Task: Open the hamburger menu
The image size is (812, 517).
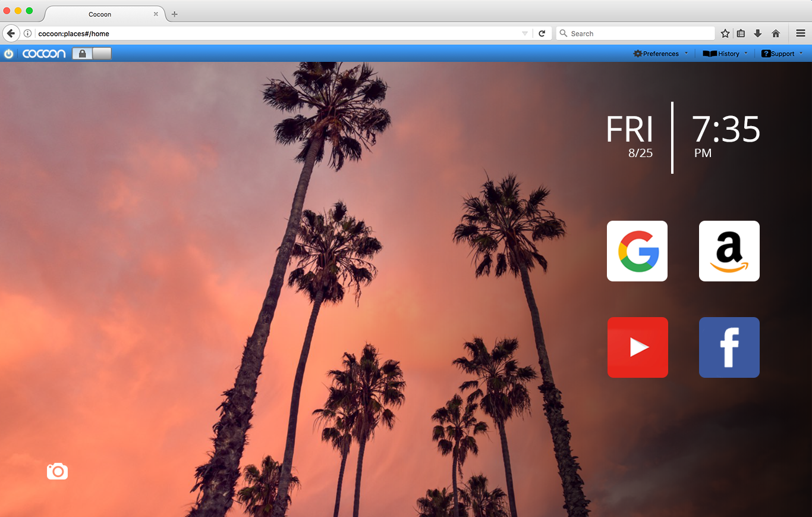Action: (801, 33)
